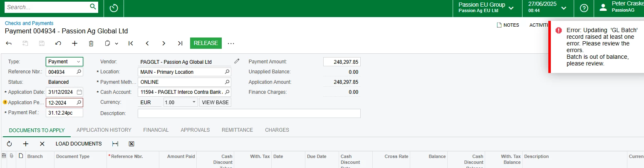The image size is (644, 168).
Task: Click the grid notes column icon
Action: [x=21, y=156]
